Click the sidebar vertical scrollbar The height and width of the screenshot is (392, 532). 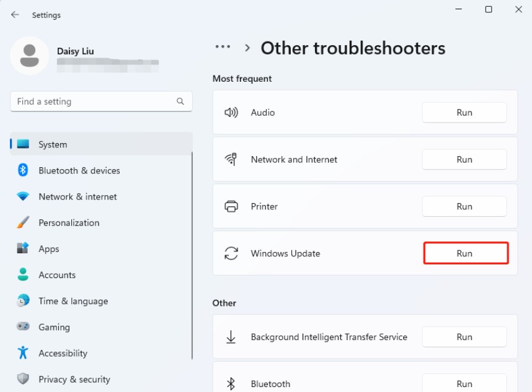[192, 256]
